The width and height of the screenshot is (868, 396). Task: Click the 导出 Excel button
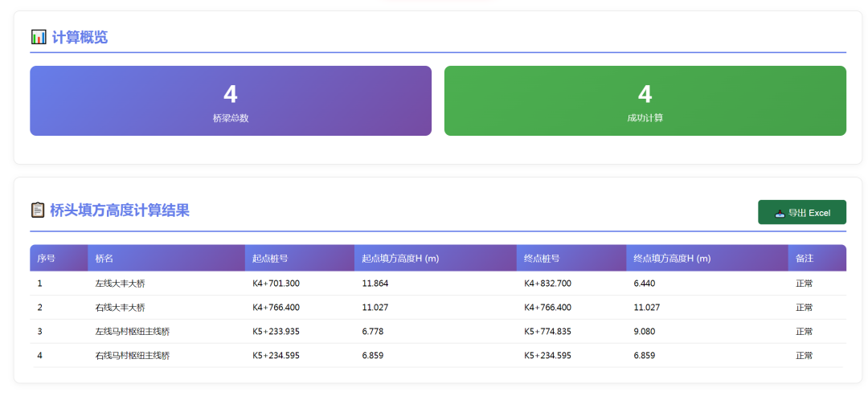tap(801, 212)
